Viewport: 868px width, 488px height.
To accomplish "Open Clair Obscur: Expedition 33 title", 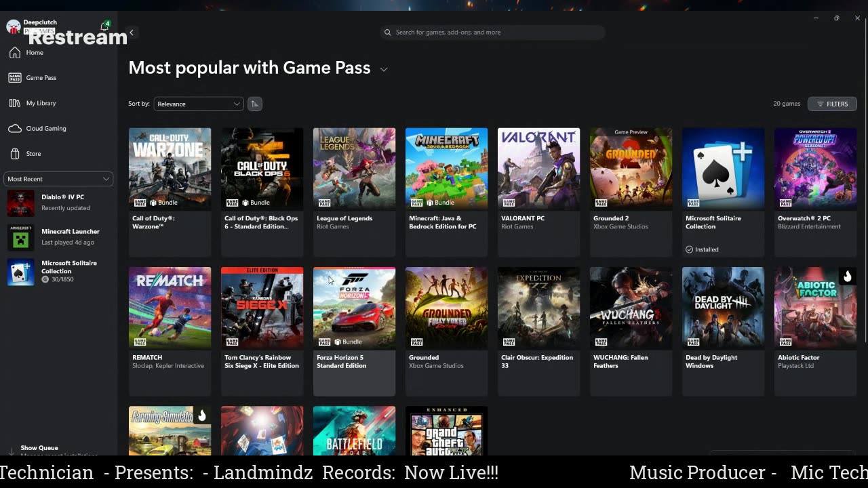I will 537,361.
